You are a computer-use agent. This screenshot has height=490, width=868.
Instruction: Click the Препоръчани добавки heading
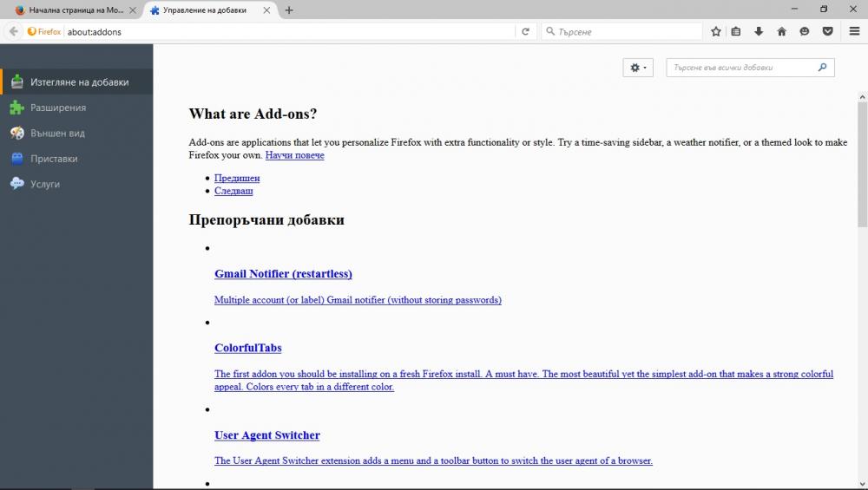click(x=266, y=220)
